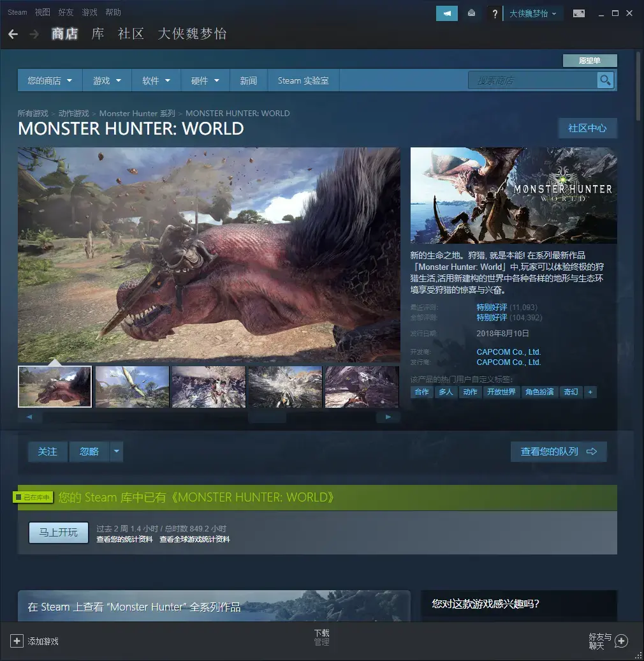Viewport: 644px width, 661px height.
Task: Open Steam 实验室 tab
Action: (304, 80)
